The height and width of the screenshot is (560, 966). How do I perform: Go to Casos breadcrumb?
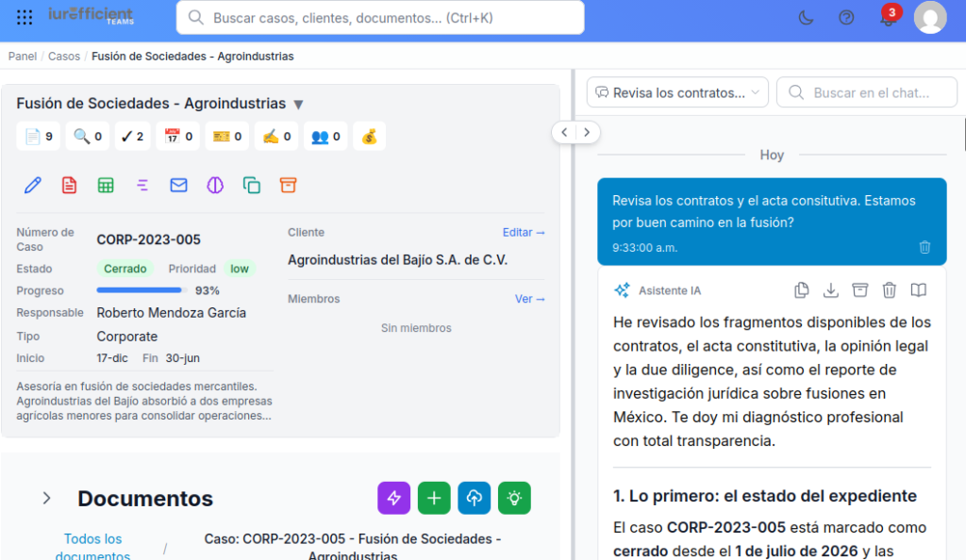coord(64,56)
